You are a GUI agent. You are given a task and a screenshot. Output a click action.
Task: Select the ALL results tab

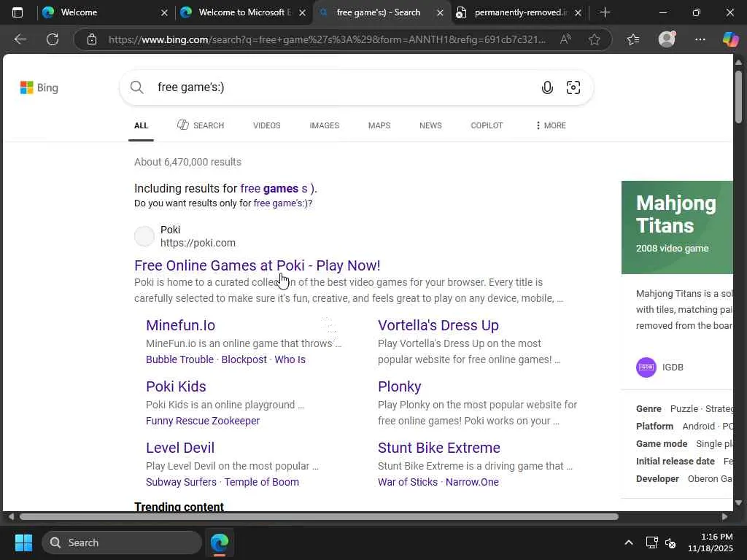pyautogui.click(x=141, y=125)
